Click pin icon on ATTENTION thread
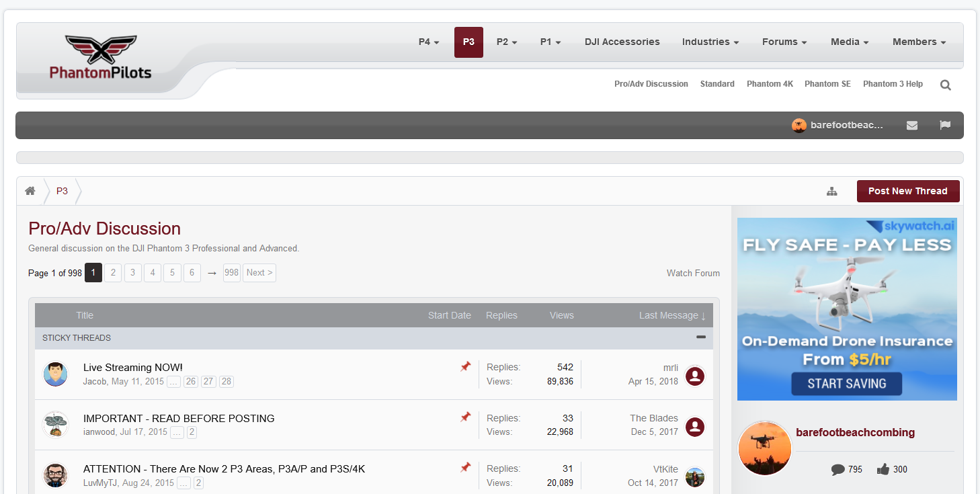Screen dimensions: 980x494 pos(465,468)
